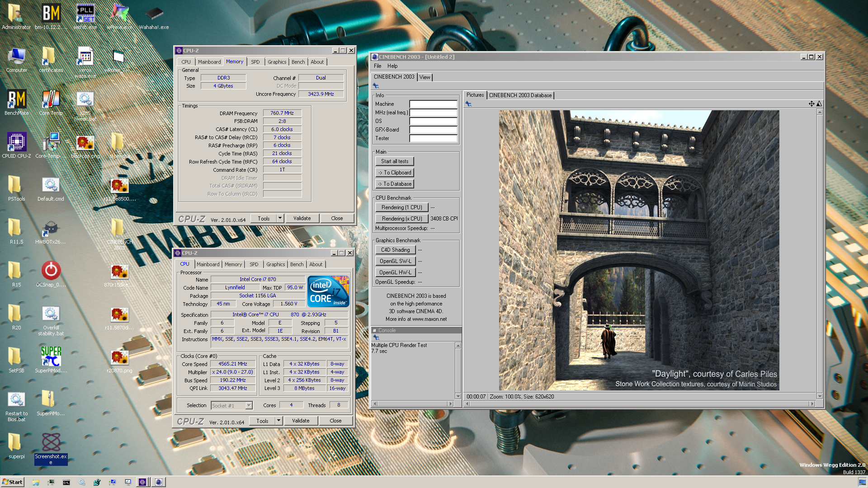Click the console horizontal scrollbar
Image resolution: width=868 pixels, height=488 pixels.
point(412,404)
